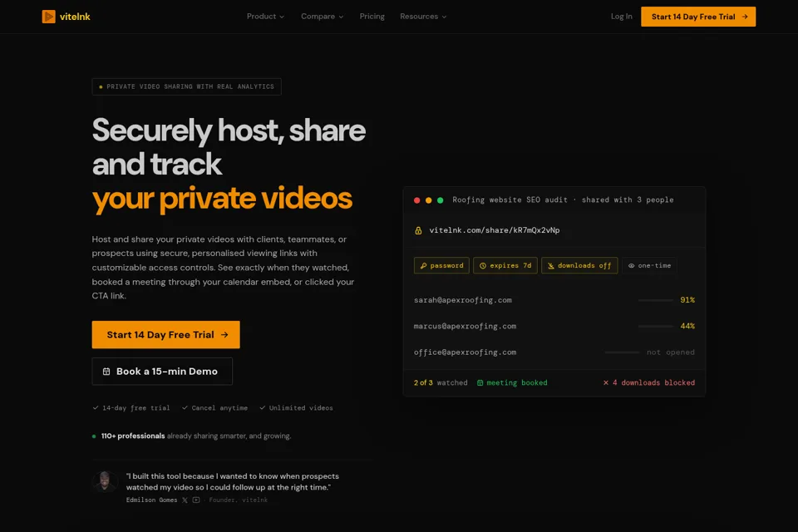Click sarah@apexroofing.com viewer row
This screenshot has width=798, height=532.
(554, 300)
